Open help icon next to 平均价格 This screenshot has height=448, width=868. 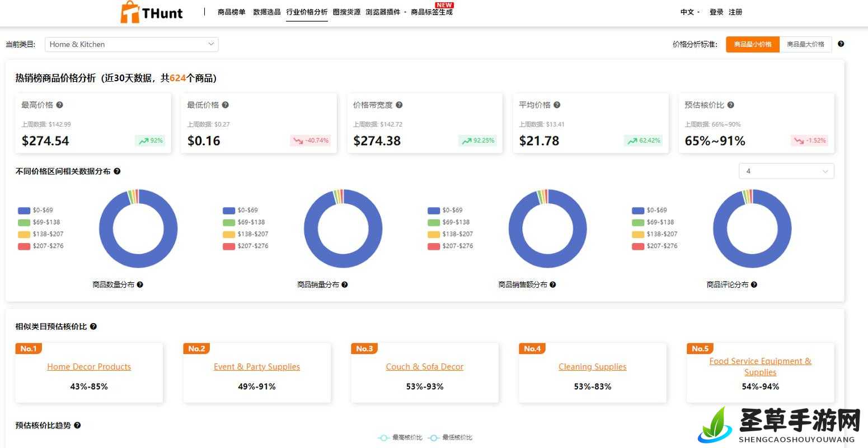[557, 105]
